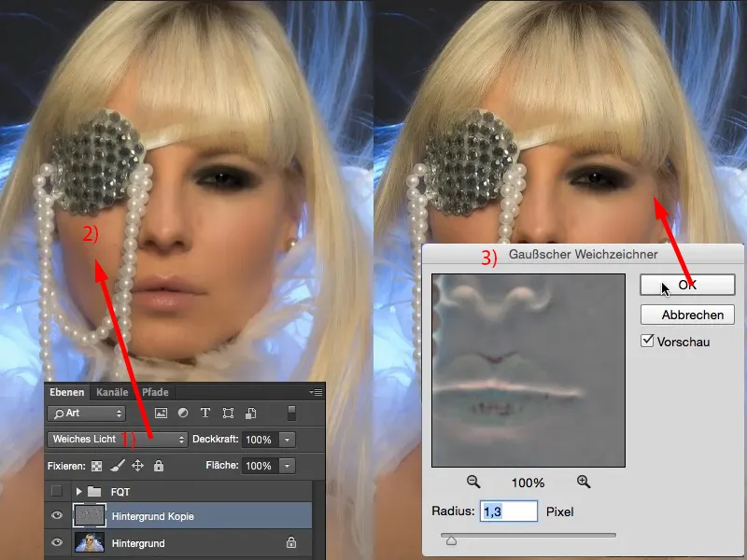The image size is (747, 560).
Task: Filter layers by shape layer icon
Action: 228,413
